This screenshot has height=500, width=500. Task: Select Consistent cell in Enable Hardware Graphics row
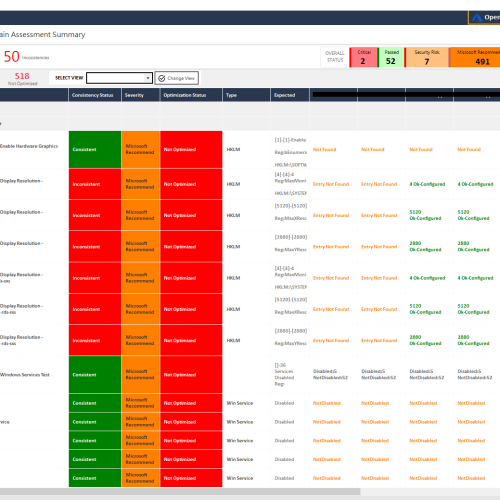pyautogui.click(x=95, y=149)
